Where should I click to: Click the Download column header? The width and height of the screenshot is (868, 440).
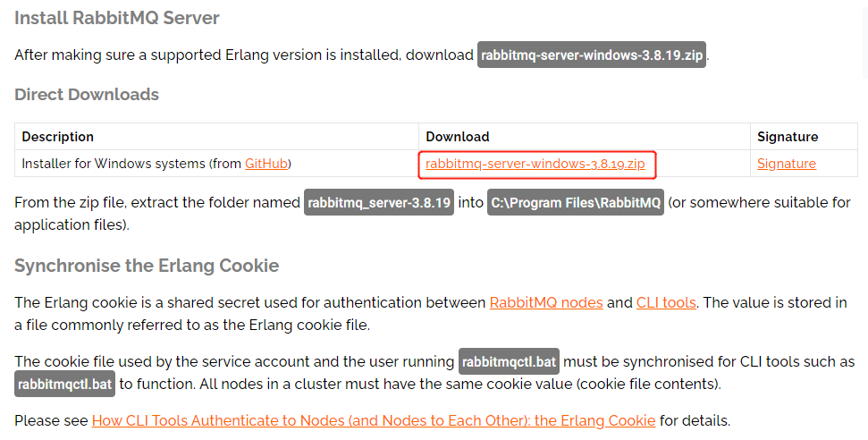[458, 137]
